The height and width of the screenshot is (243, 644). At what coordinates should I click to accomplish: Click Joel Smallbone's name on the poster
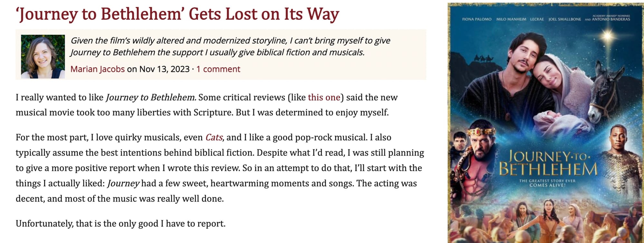pyautogui.click(x=565, y=19)
